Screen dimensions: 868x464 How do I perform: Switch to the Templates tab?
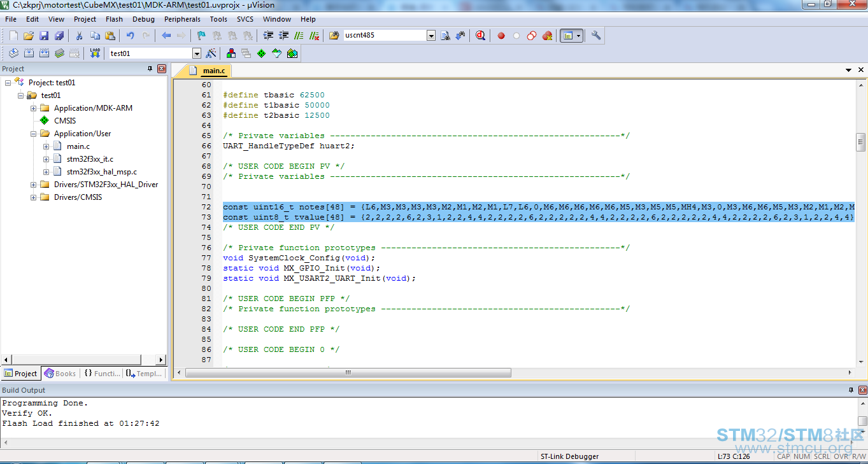144,374
